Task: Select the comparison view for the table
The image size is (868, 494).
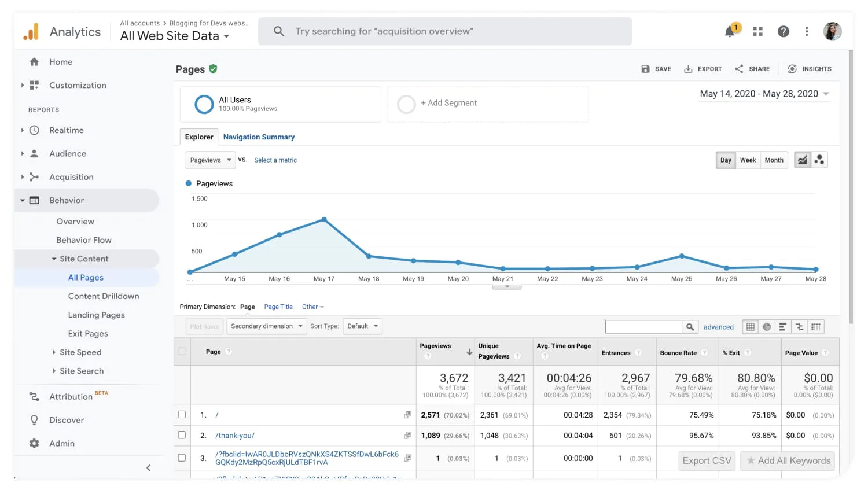Action: pos(800,326)
